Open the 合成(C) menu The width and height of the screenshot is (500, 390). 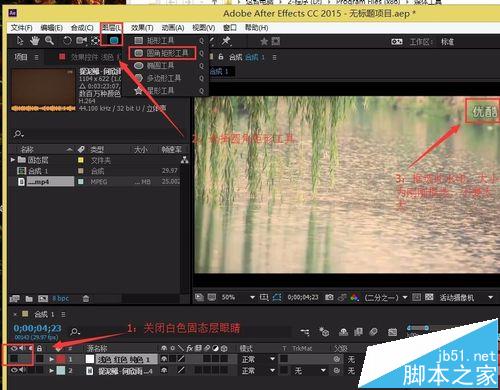[82, 28]
